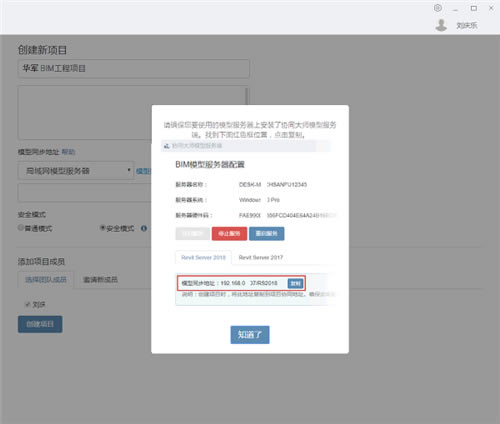
Task: Click the 帮助 link near 模型同步地址
Action: (x=68, y=152)
